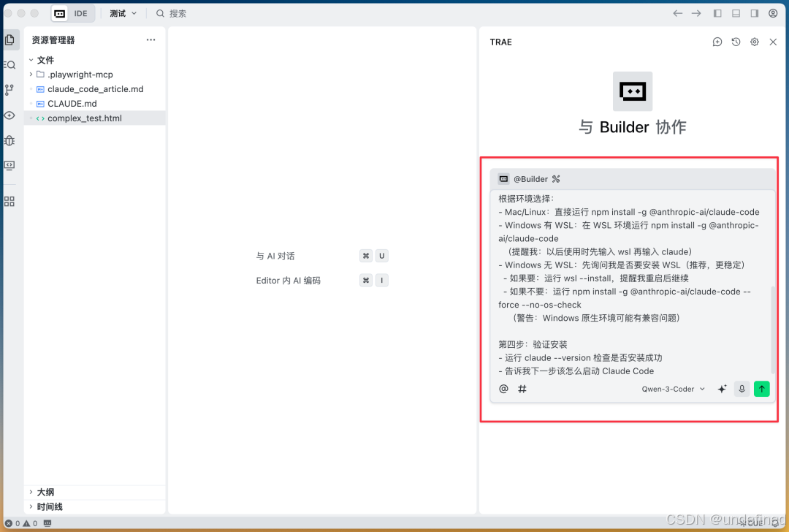Open the Explorer files icon in activity bar
This screenshot has height=532, width=789.
click(9, 39)
